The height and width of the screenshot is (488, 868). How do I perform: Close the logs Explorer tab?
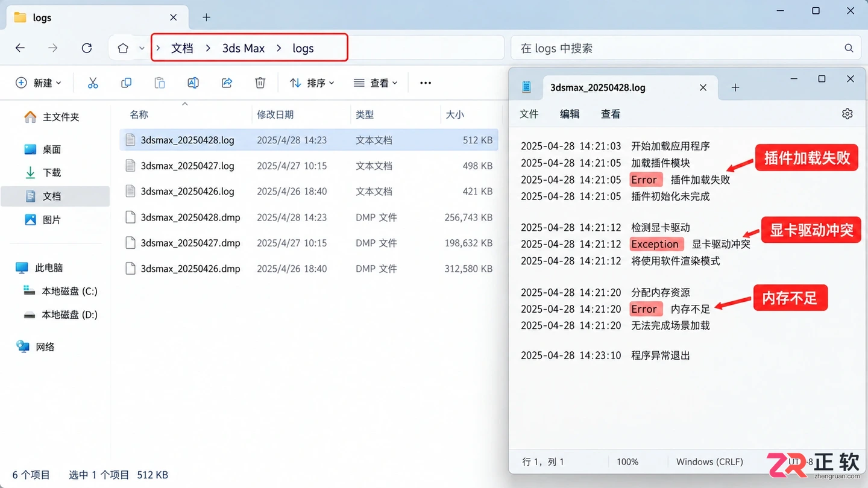(174, 17)
